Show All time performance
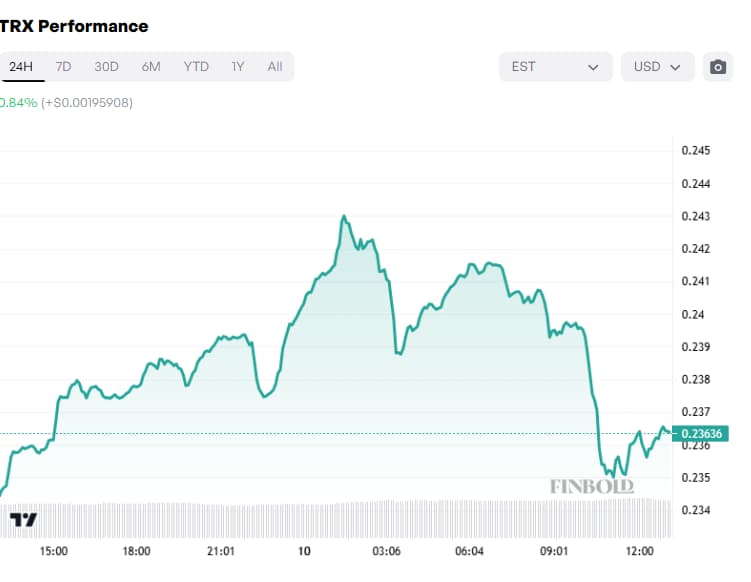This screenshot has height=582, width=751. coord(275,67)
